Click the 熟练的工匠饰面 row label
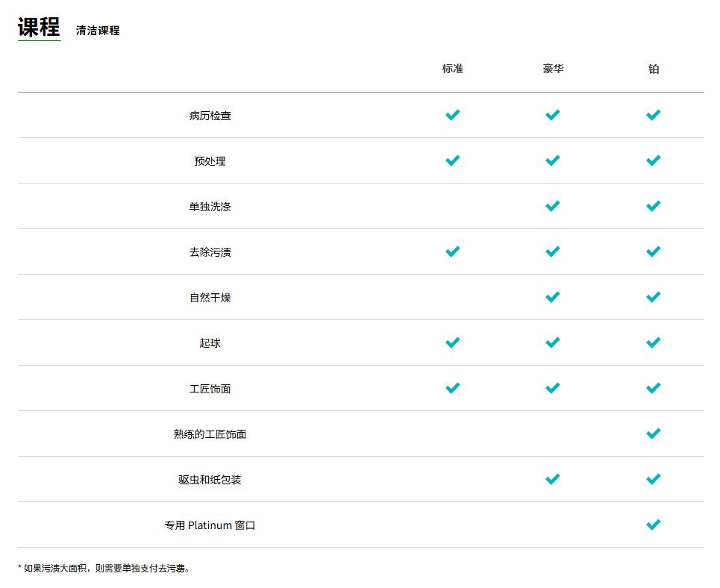Screen dimensions: 720x588 point(210,434)
